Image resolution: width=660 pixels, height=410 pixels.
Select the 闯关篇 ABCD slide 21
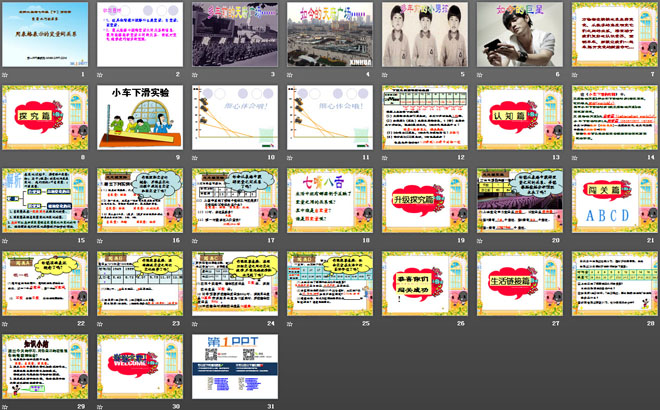tap(615, 200)
